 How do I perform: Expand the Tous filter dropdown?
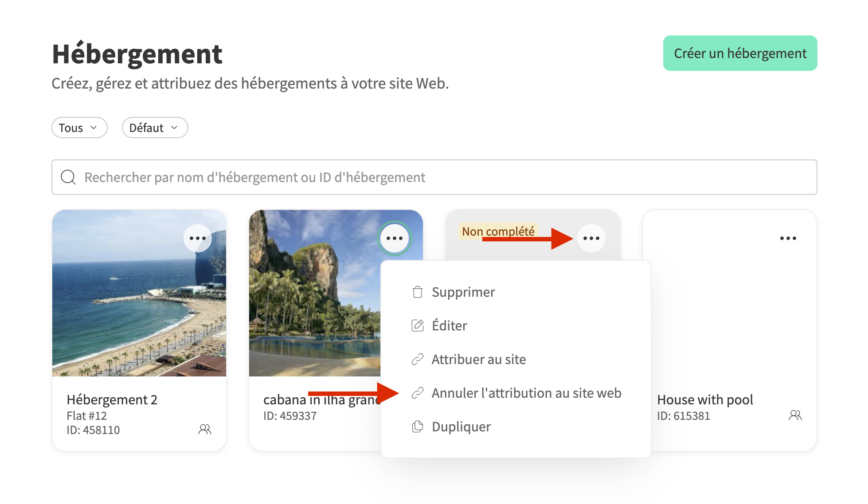[79, 128]
